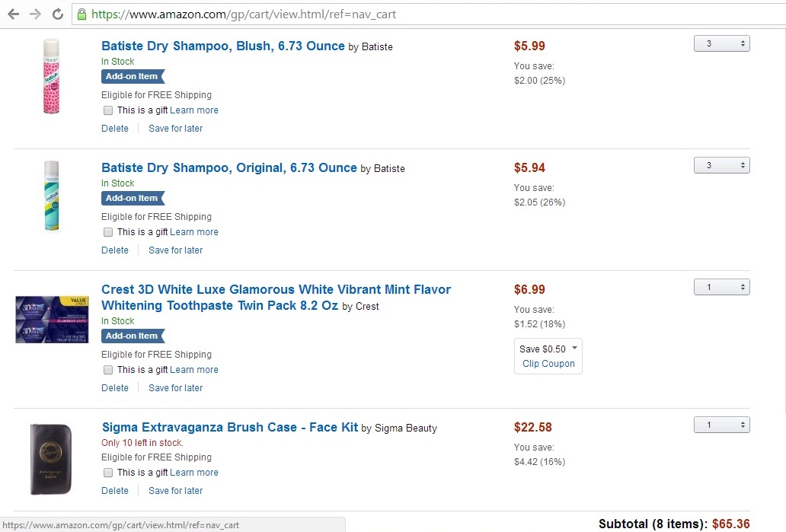The width and height of the screenshot is (786, 532).
Task: Open Batiste Blush shampoo product image
Action: coord(51,76)
